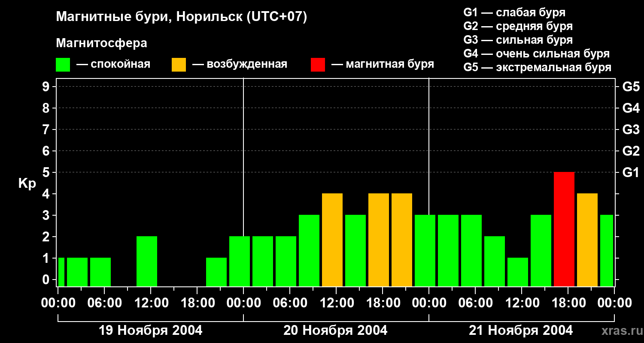Select the 'G4 — очень сильная буря' legend line
Viewport: 644px width, 343px height.
537,54
